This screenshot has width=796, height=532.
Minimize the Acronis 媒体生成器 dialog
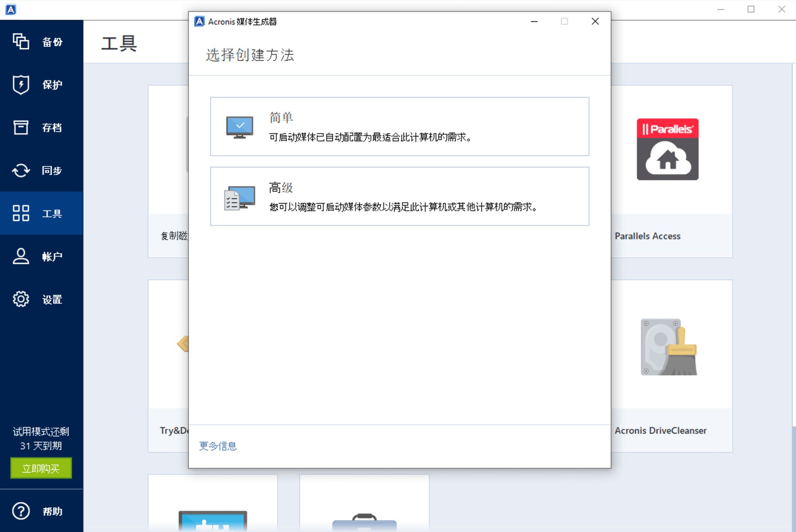[534, 21]
